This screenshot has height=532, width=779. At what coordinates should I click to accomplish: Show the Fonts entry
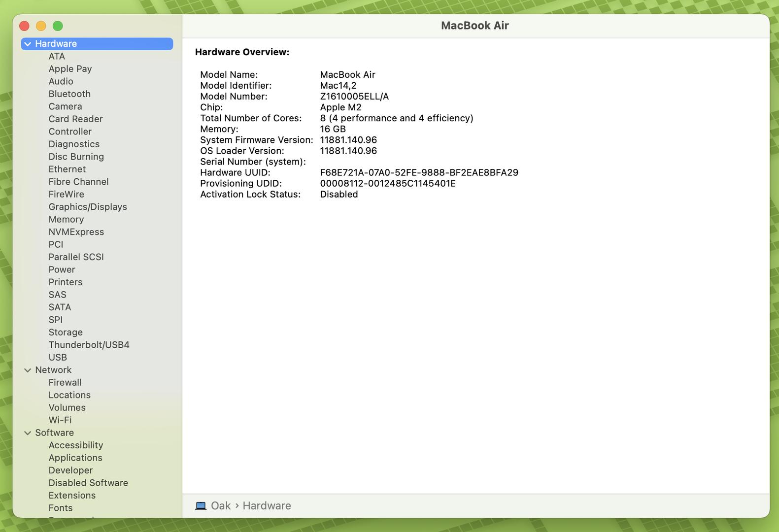60,508
